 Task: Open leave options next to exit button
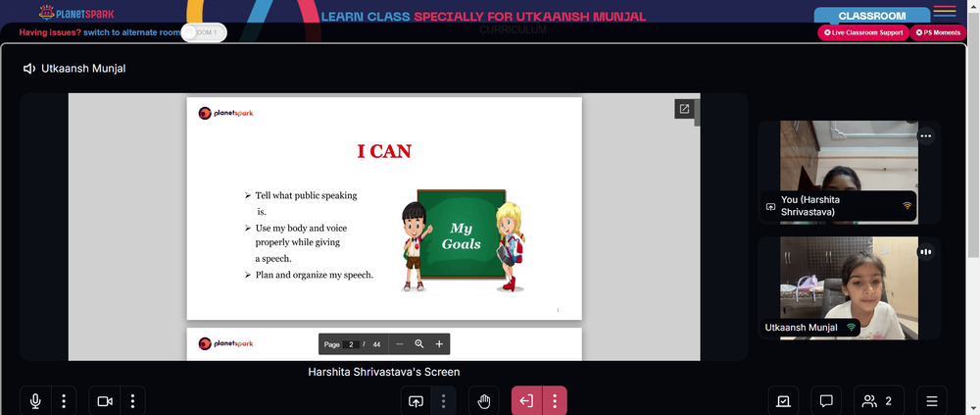[x=555, y=401]
